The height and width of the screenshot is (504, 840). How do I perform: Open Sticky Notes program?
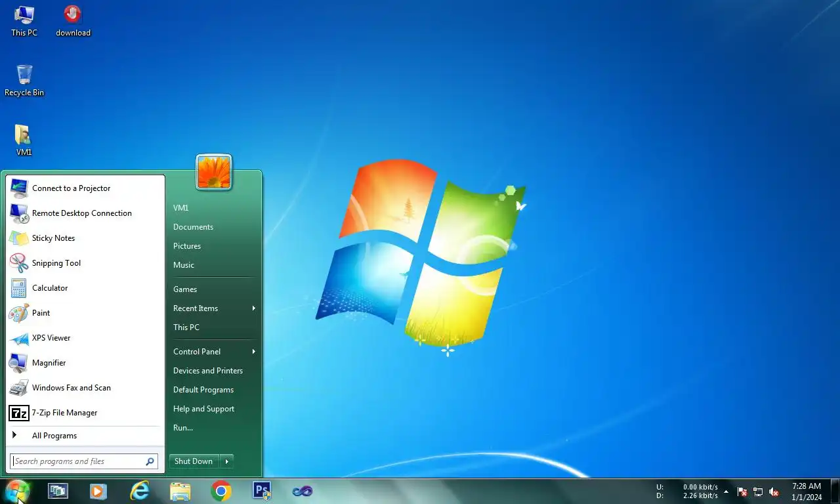tap(85, 238)
